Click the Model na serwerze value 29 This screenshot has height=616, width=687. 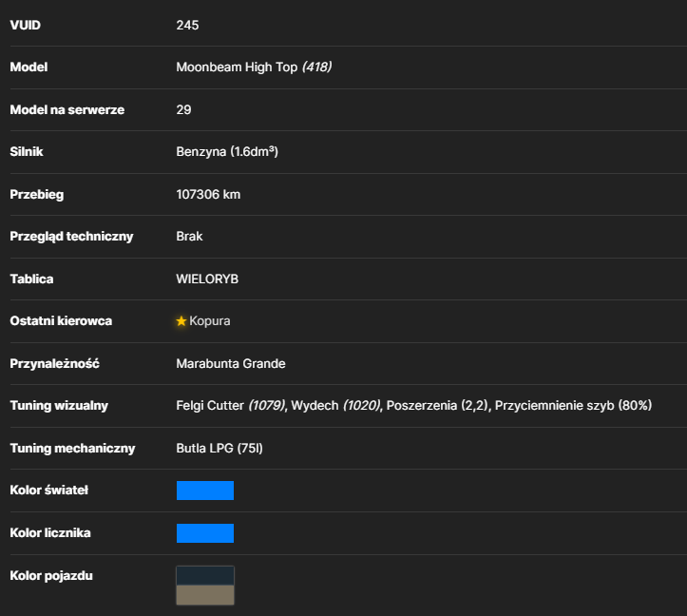183,109
